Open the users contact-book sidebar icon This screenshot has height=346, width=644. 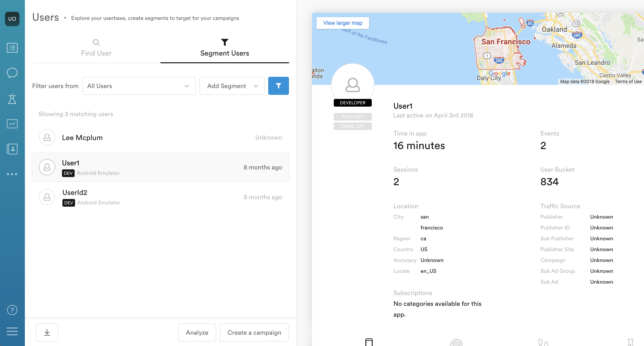coord(12,149)
